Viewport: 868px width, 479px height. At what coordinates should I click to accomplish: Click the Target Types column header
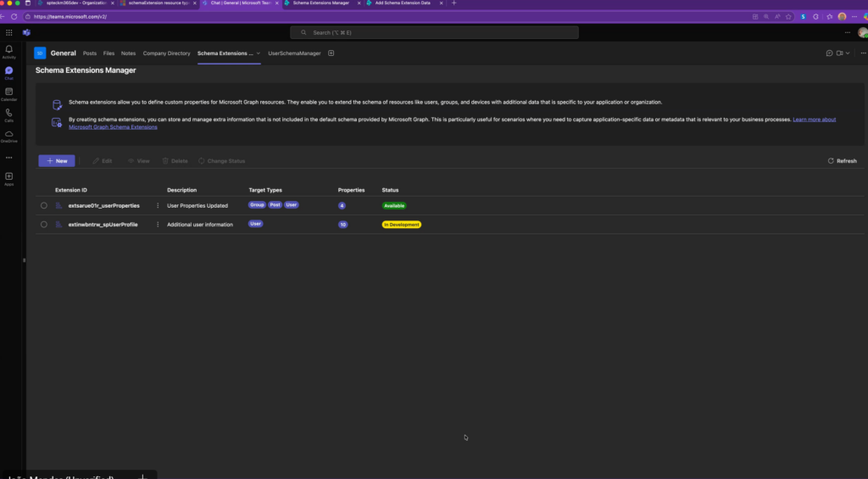pos(265,190)
